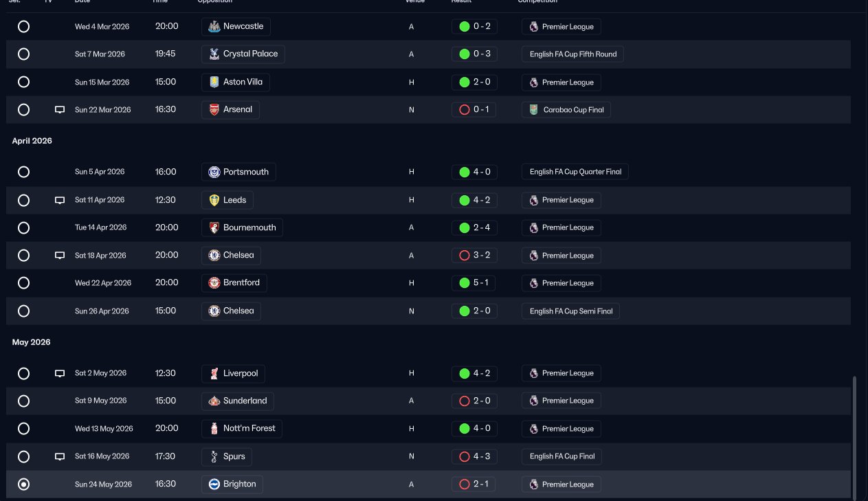
Task: Click the Spurs club crest icon
Action: (x=214, y=456)
